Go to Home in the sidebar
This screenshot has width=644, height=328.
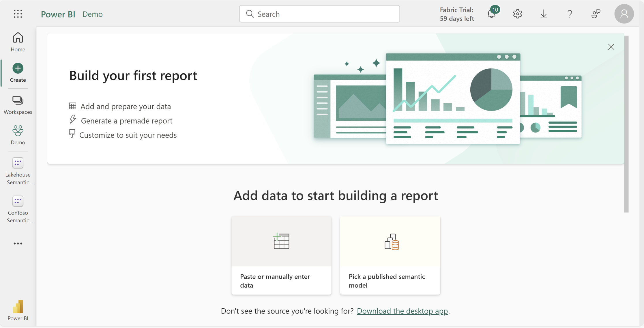(x=18, y=42)
